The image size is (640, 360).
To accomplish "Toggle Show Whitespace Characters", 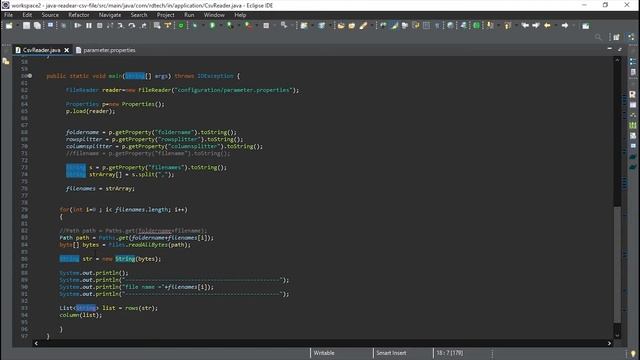I will coord(438,26).
